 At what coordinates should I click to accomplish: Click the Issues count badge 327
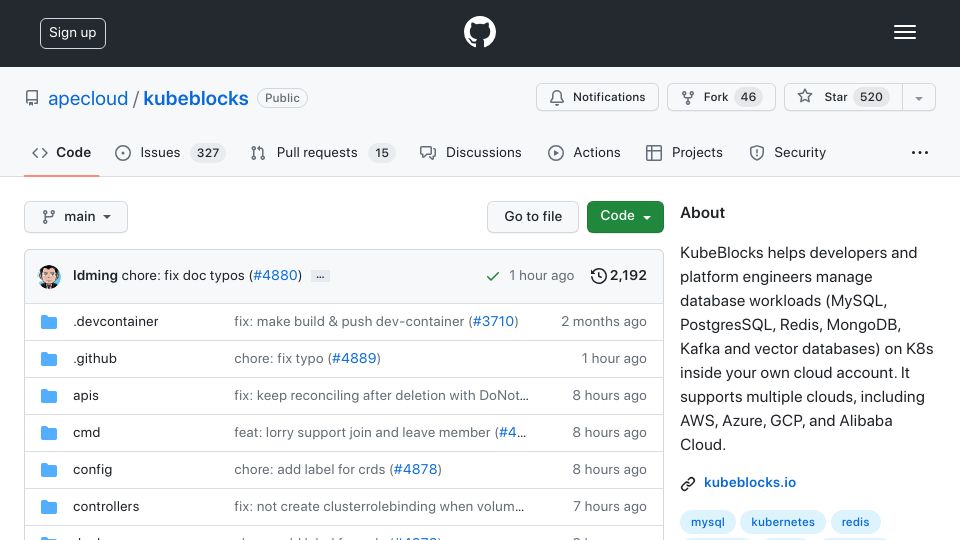pyautogui.click(x=208, y=153)
